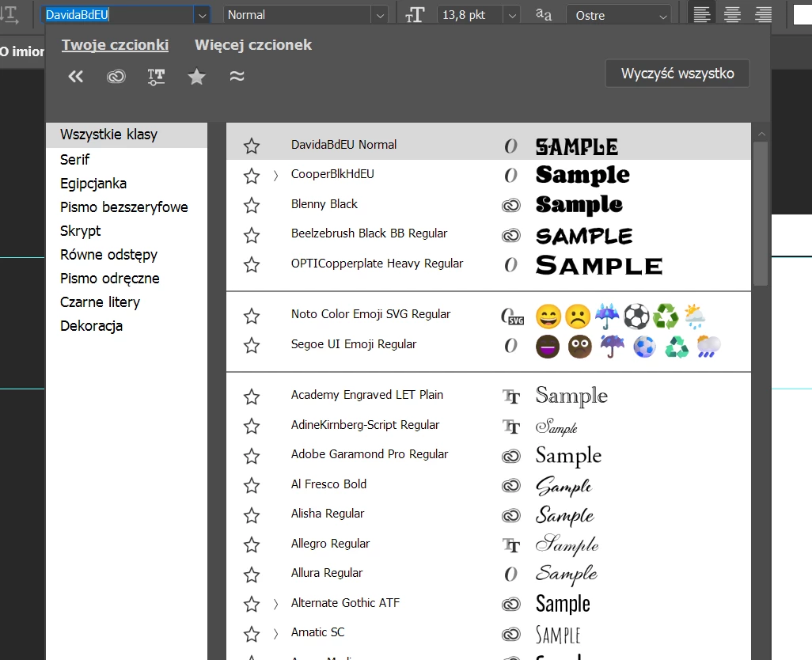Star Blenny Black as favorite
This screenshot has width=812, height=660.
point(252,206)
